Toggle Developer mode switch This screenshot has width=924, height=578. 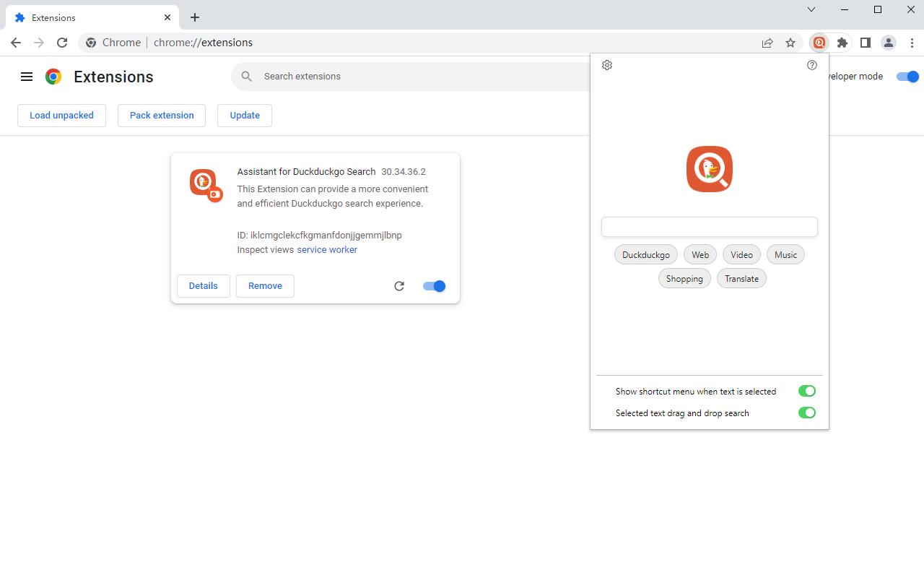(907, 77)
